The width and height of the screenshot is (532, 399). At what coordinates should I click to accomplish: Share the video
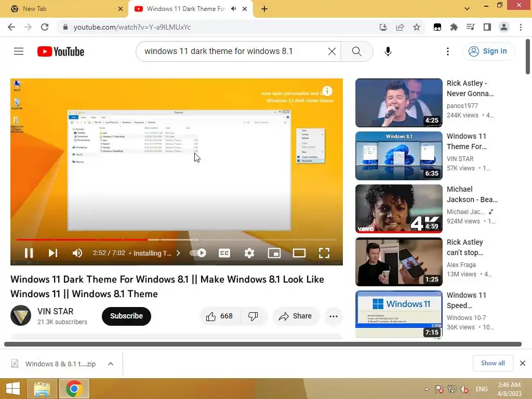coord(295,316)
